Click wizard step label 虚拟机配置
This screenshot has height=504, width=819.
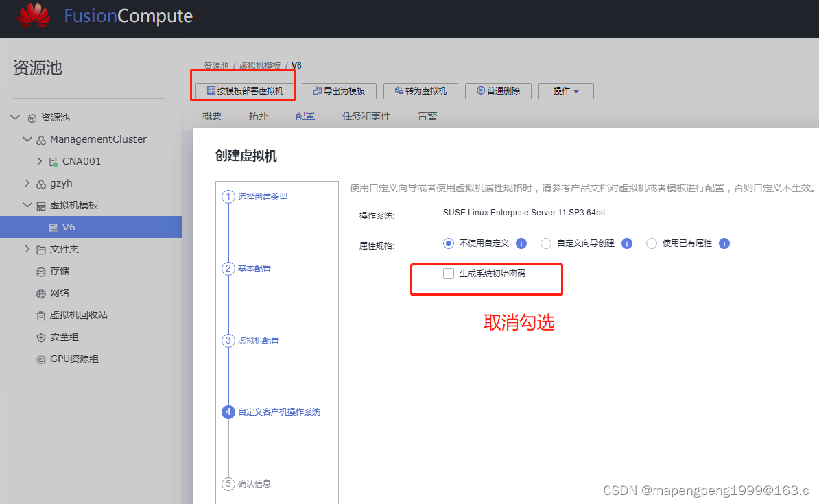click(x=259, y=341)
